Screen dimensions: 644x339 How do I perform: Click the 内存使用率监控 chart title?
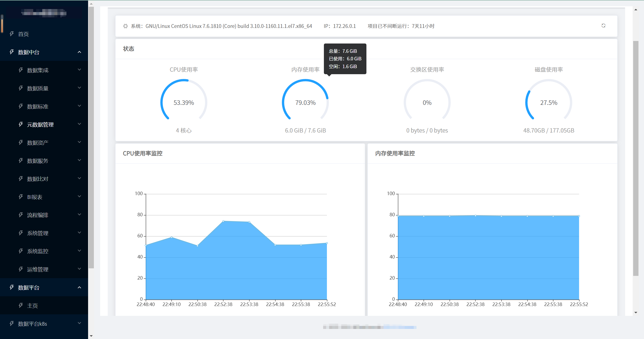tap(395, 153)
